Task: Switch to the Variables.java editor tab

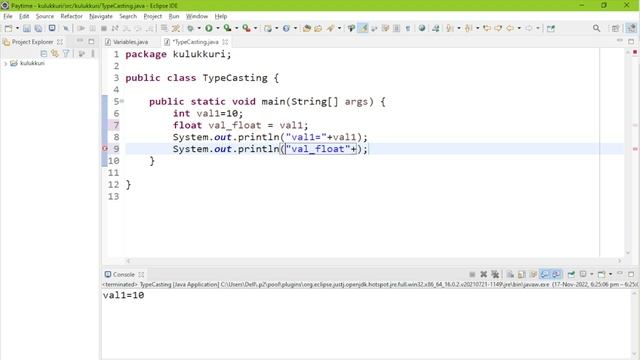Action: tap(127, 42)
